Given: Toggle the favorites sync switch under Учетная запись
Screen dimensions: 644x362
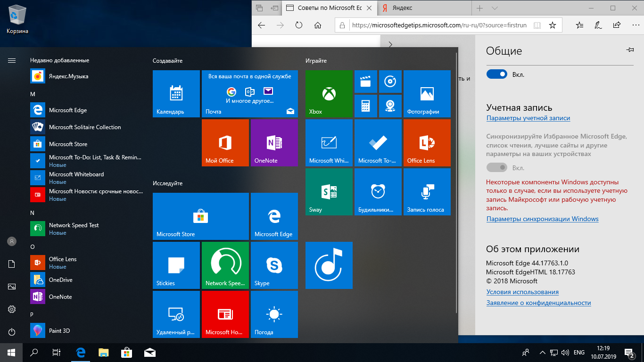Looking at the screenshot, I should tap(496, 167).
